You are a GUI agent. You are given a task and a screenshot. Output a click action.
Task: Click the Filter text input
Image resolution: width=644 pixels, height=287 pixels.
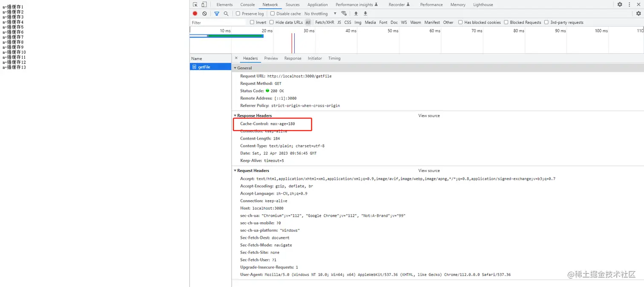pyautogui.click(x=218, y=23)
